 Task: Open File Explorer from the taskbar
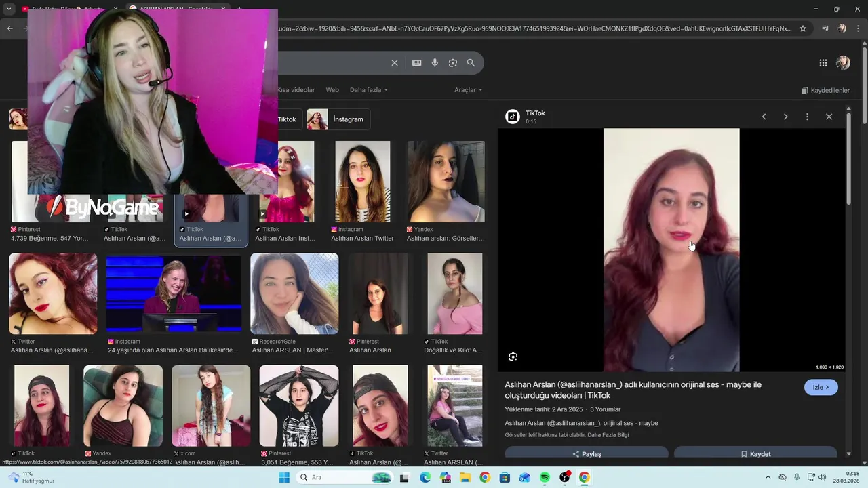[465, 478]
